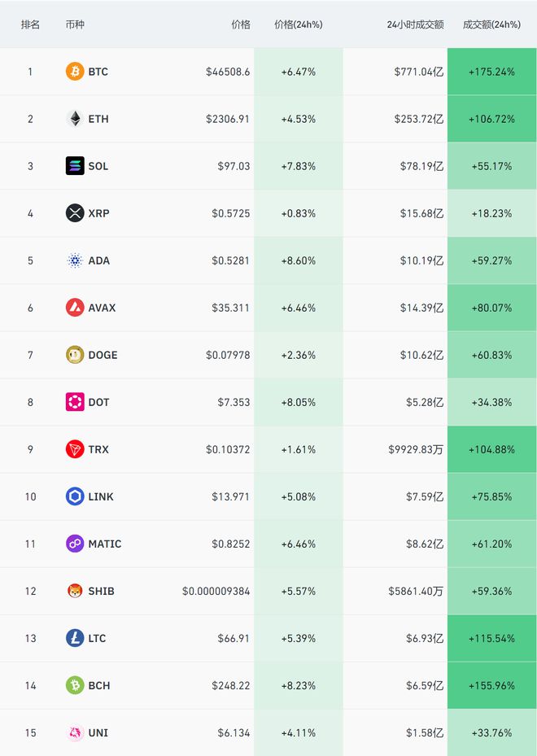Select the LTC price $66.91 cell

click(234, 638)
